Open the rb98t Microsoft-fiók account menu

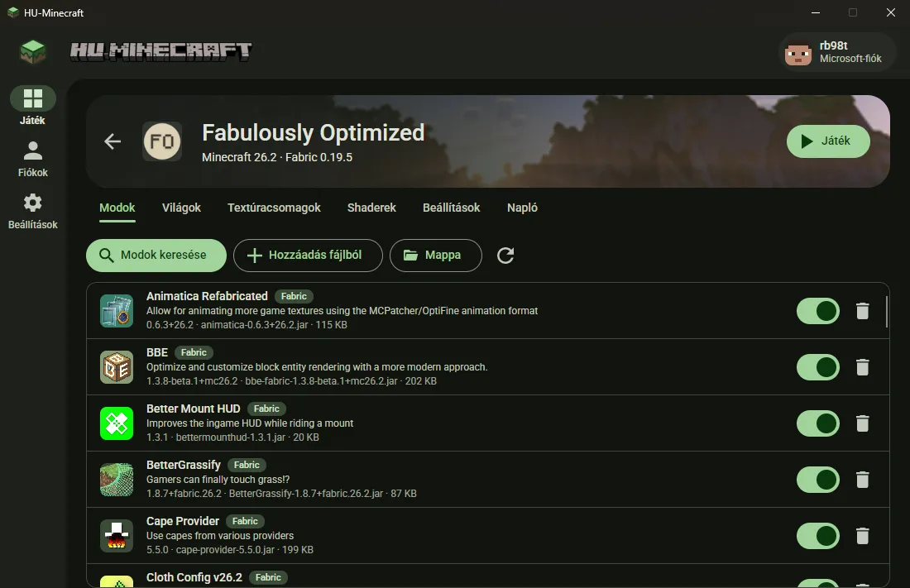pyautogui.click(x=837, y=52)
